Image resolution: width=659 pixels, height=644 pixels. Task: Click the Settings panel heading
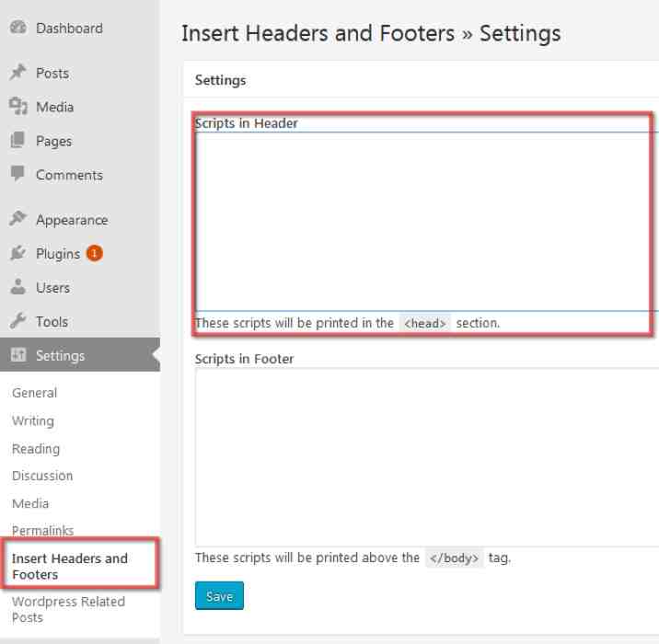click(x=220, y=80)
